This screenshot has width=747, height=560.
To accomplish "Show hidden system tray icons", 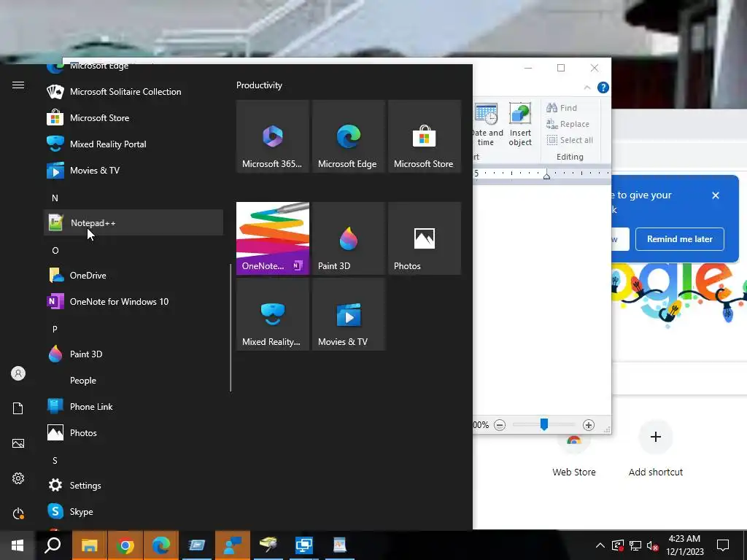I will [x=600, y=545].
